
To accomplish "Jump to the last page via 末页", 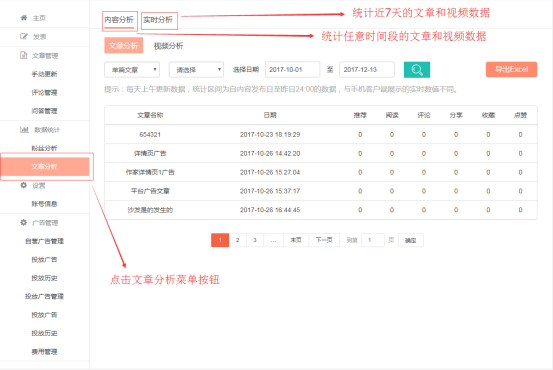I will coord(296,240).
